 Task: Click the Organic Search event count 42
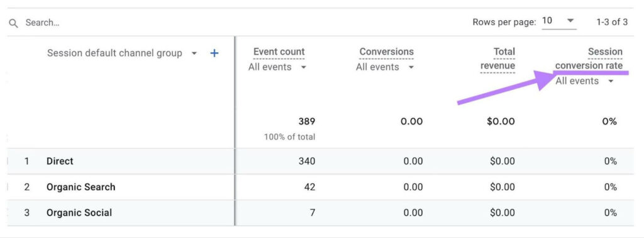point(309,187)
